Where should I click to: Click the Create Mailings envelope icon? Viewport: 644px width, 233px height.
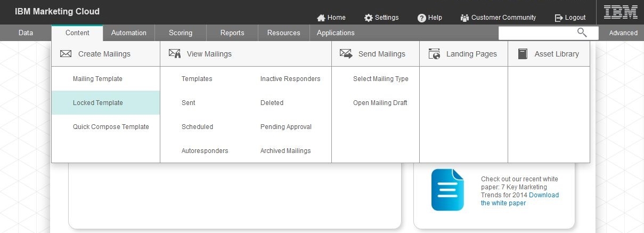coord(66,54)
